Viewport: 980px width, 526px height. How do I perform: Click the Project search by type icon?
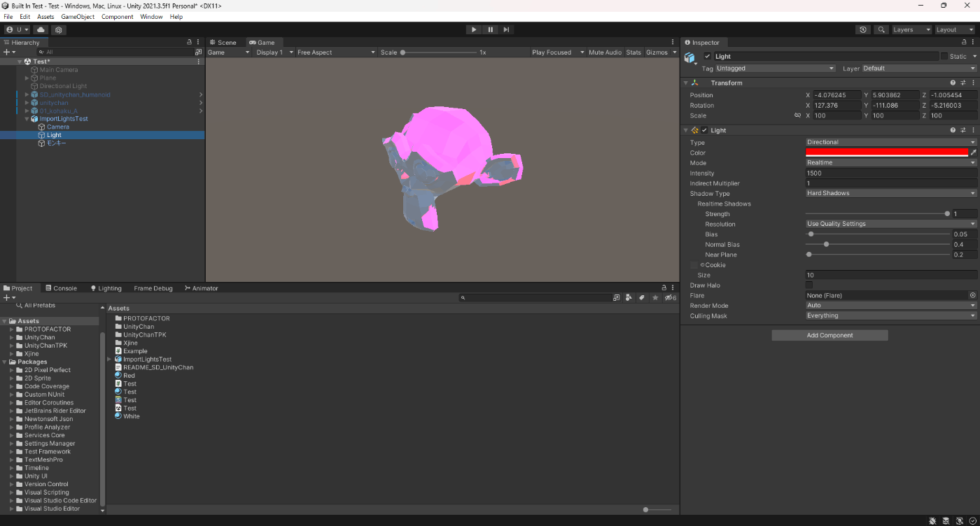pos(628,297)
